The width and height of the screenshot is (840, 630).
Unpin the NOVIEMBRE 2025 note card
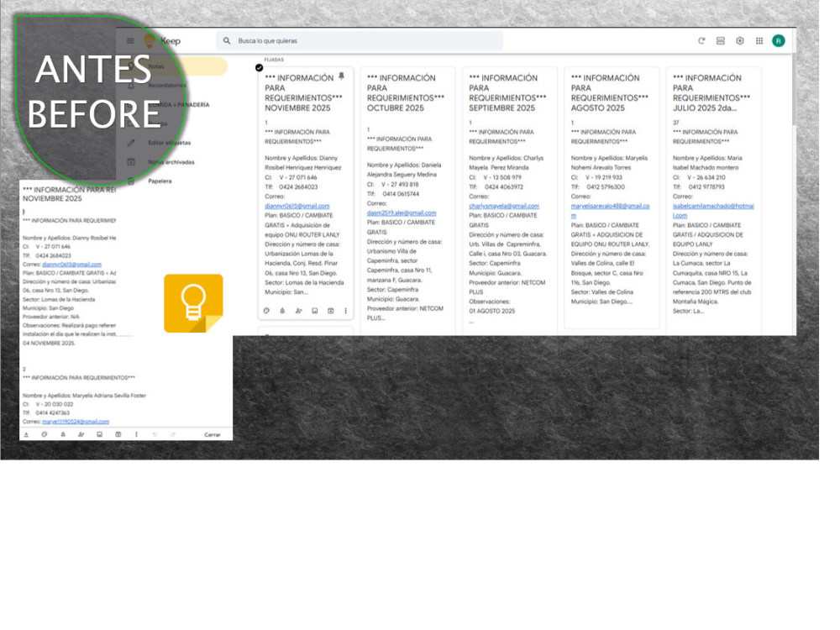(x=341, y=76)
